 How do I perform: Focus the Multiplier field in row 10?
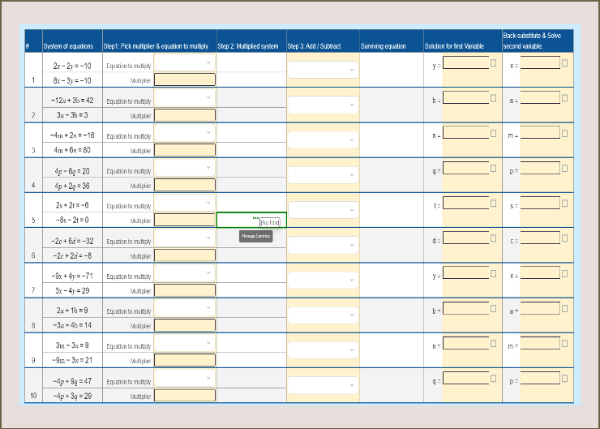(x=185, y=395)
